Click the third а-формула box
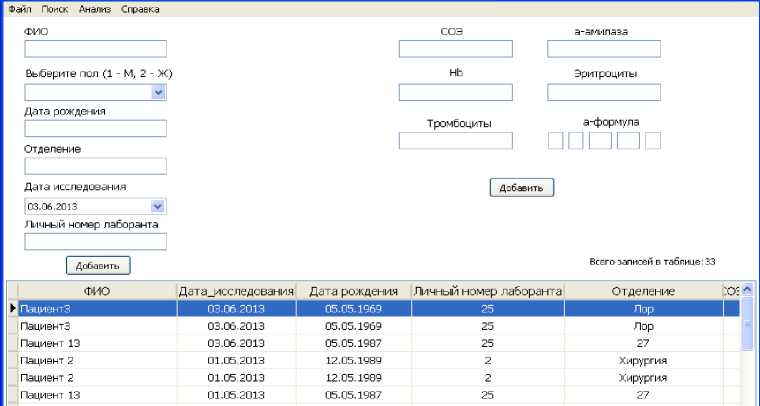 click(600, 141)
